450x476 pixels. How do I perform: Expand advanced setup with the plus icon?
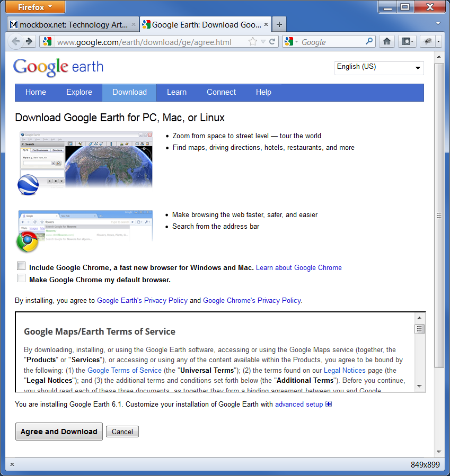tap(329, 404)
